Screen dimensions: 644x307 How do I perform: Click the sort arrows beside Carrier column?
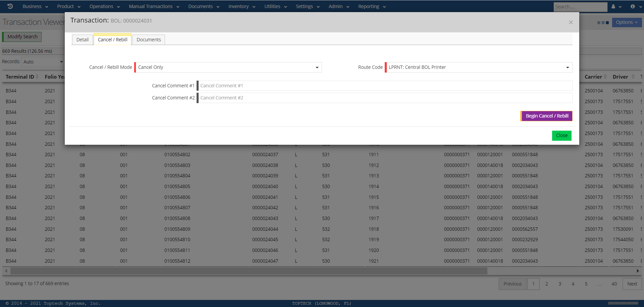pos(605,77)
